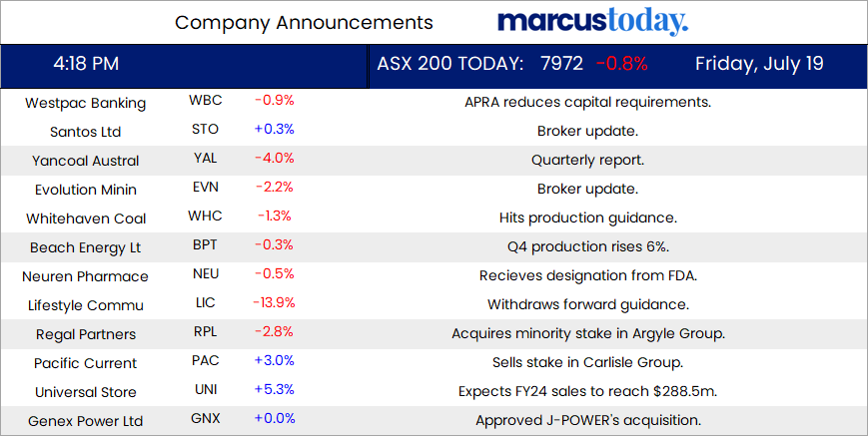Open Whitehaven Coal's production guidance announcement
The width and height of the screenshot is (868, 436).
coord(587,218)
